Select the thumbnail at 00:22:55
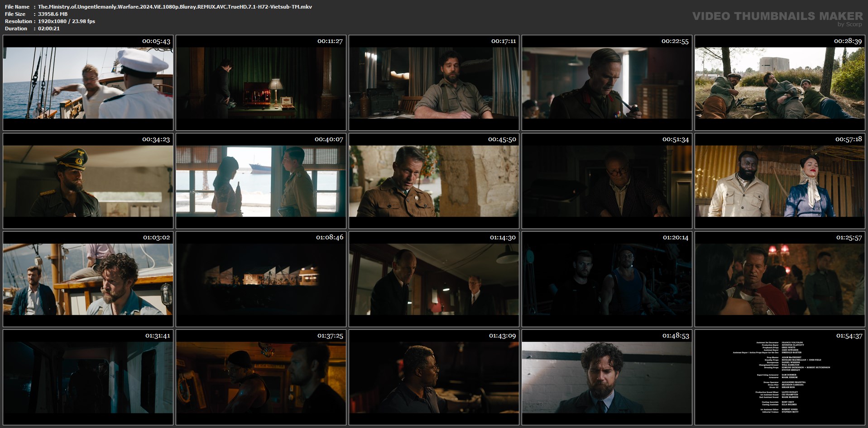The image size is (868, 428). (x=607, y=83)
